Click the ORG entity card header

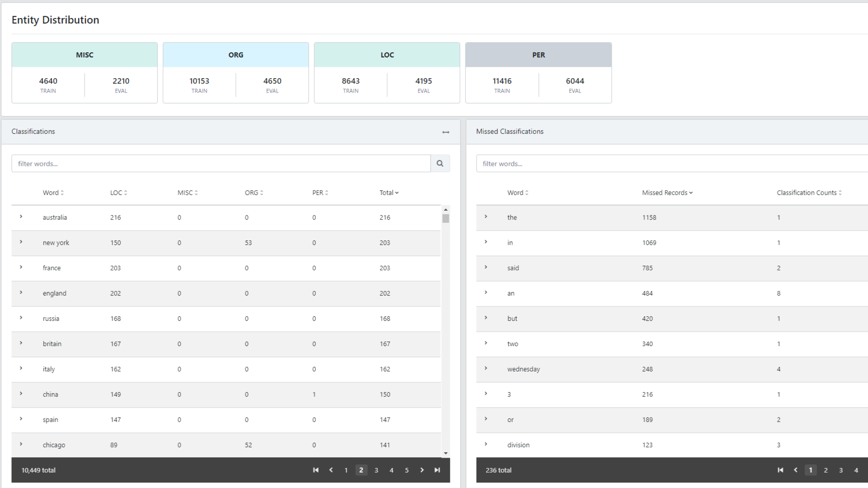236,55
